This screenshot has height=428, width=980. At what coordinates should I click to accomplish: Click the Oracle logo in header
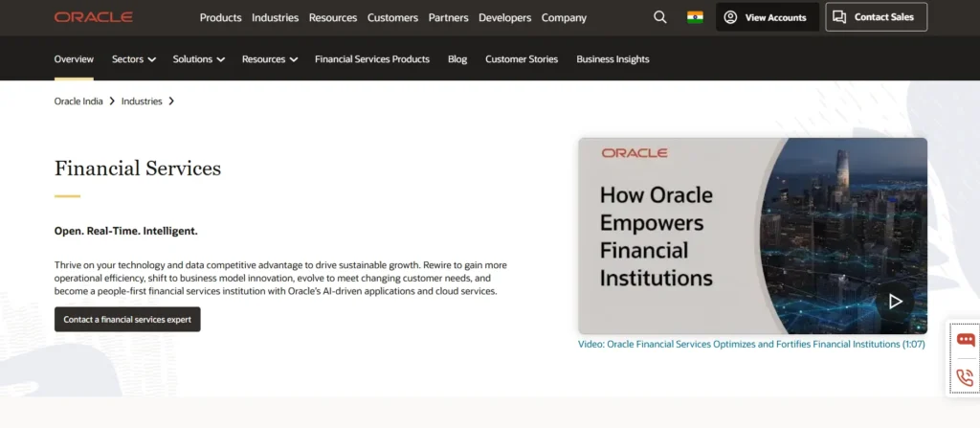click(x=93, y=17)
